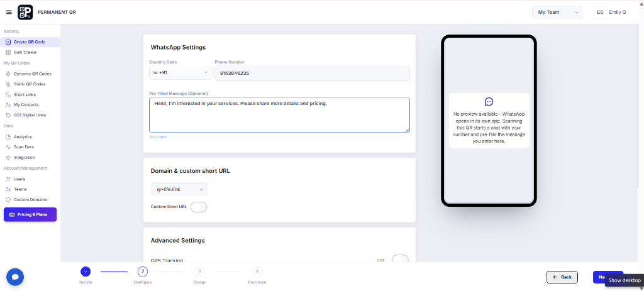Open the hamburger menu icon
Viewport: 644px width, 291px height.
[x=9, y=13]
